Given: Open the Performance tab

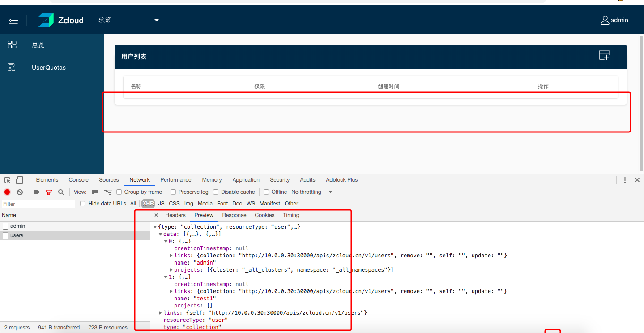Looking at the screenshot, I should click(x=176, y=180).
